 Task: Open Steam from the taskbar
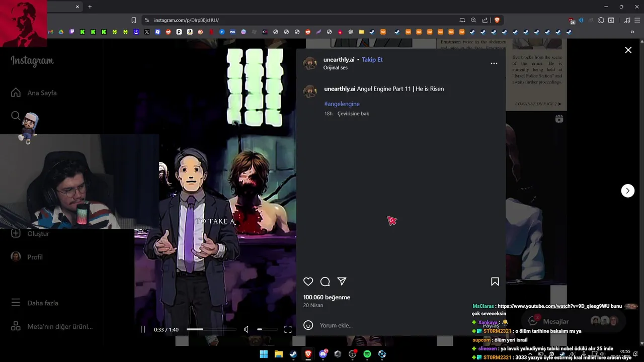pos(293,354)
